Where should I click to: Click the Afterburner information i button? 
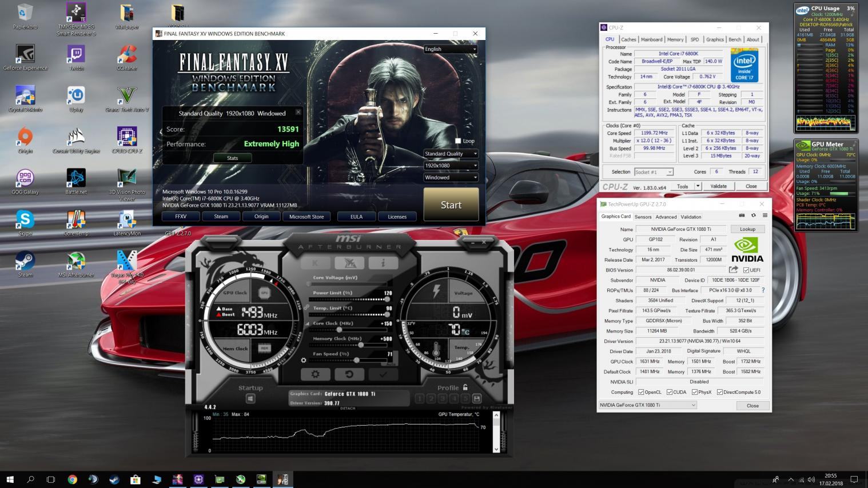[x=383, y=263]
